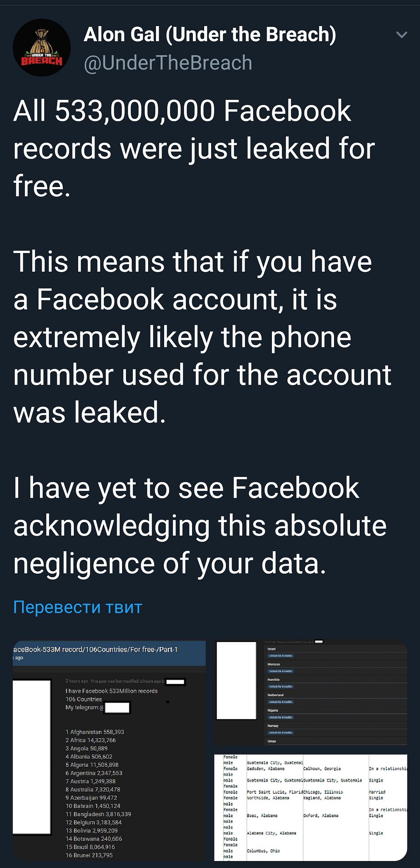
Task: Click the Columbus, Ohio spreadsheet cell
Action: (x=263, y=851)
